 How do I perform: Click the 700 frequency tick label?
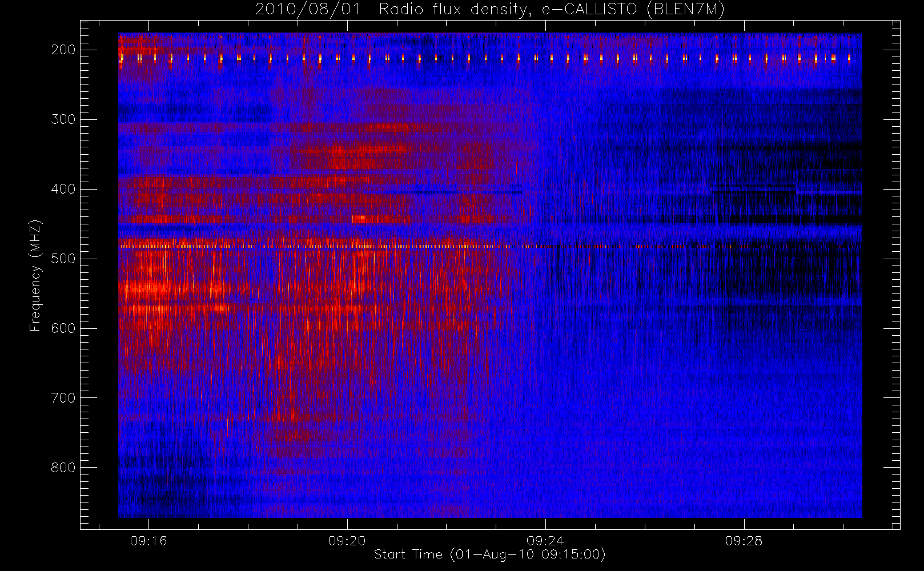63,398
